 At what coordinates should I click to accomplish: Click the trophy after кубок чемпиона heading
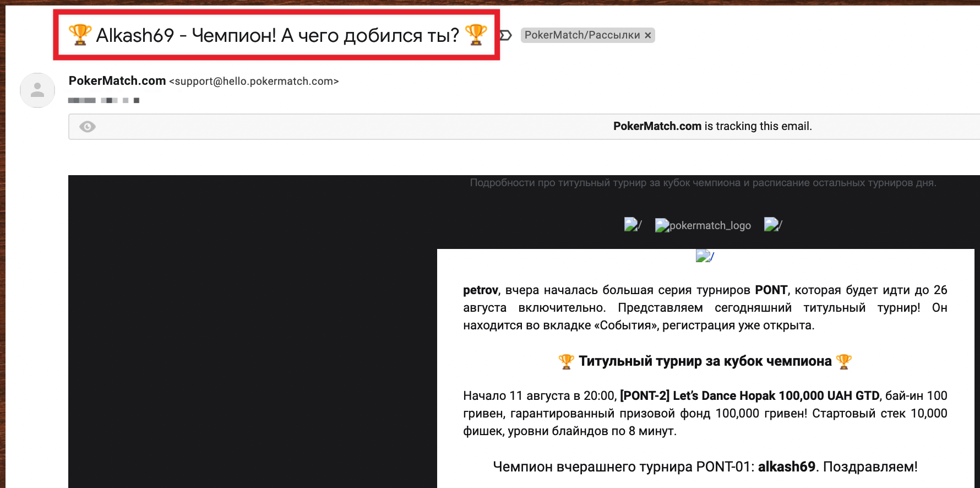point(843,361)
